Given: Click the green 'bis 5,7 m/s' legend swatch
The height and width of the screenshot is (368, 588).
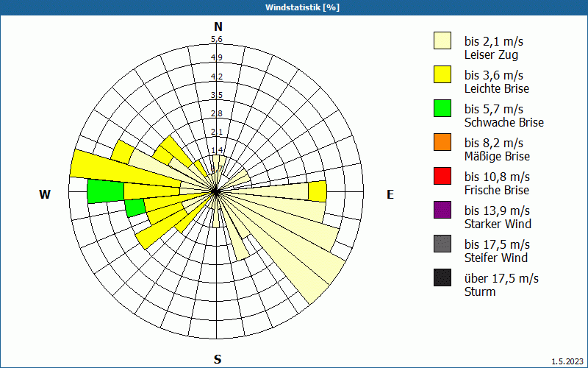Looking at the screenshot, I should tap(442, 108).
